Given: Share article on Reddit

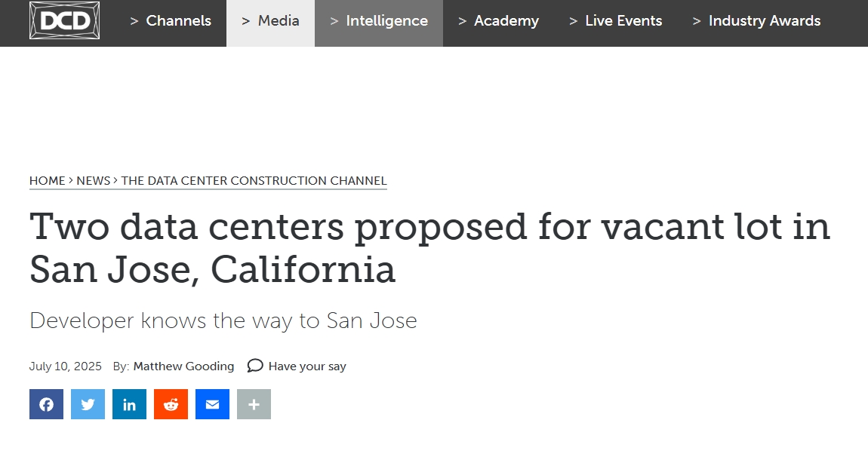Looking at the screenshot, I should [171, 404].
